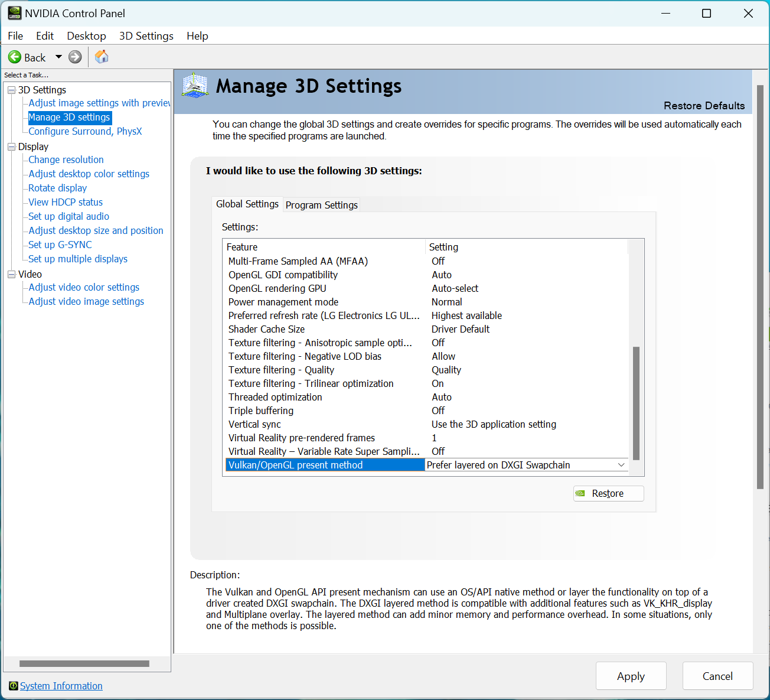This screenshot has height=700, width=770.
Task: Switch to the Program Settings tab
Action: click(321, 204)
